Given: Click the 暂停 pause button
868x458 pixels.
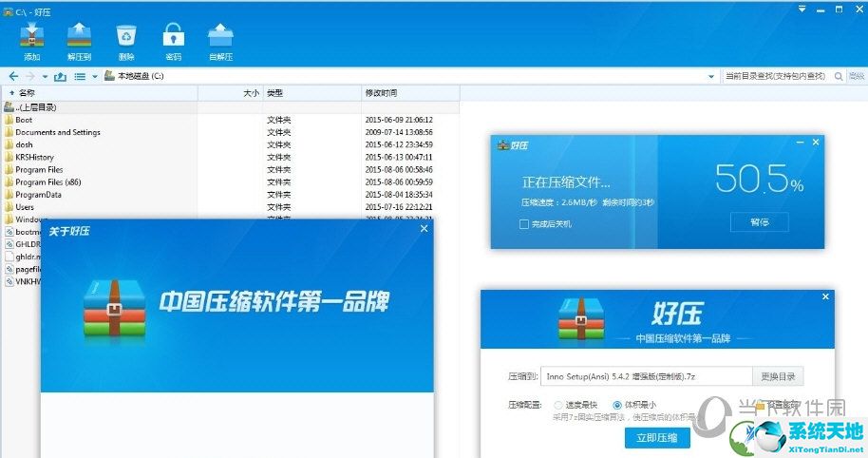Looking at the screenshot, I should tap(760, 222).
